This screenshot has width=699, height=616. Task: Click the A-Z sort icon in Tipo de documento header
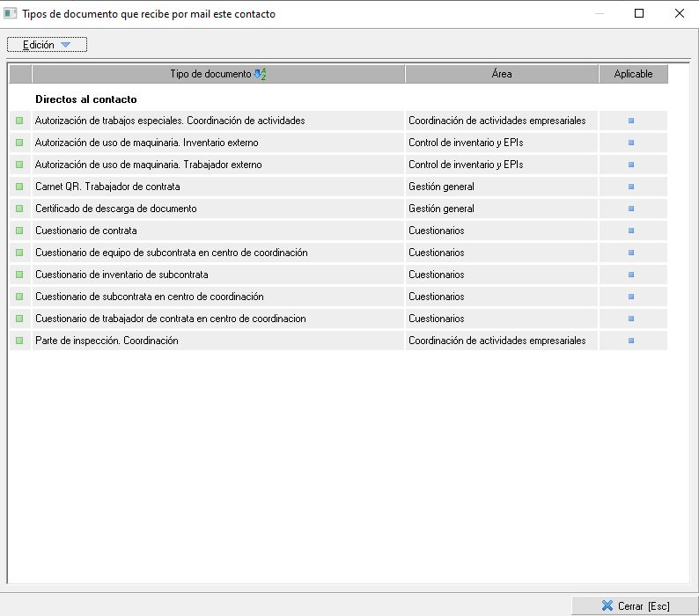click(260, 75)
